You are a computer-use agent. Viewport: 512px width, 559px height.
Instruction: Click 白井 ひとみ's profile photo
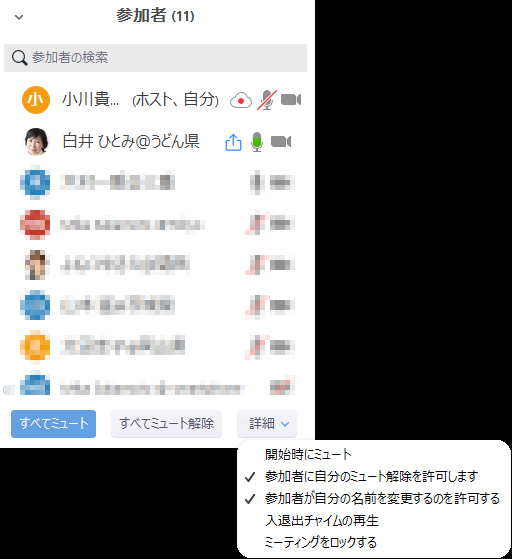36,142
